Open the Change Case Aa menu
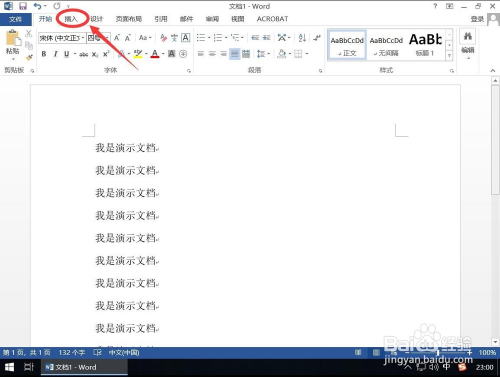The image size is (500, 377). pos(145,38)
